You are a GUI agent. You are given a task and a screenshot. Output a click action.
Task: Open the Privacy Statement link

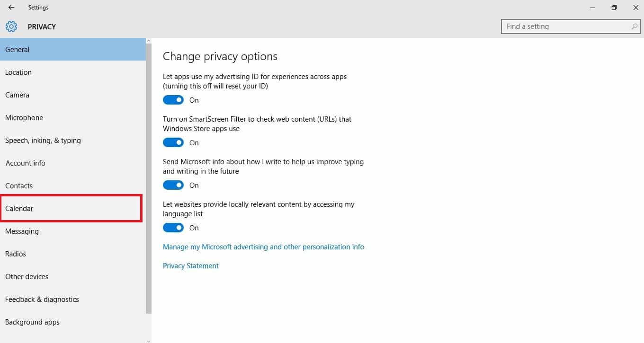point(190,265)
